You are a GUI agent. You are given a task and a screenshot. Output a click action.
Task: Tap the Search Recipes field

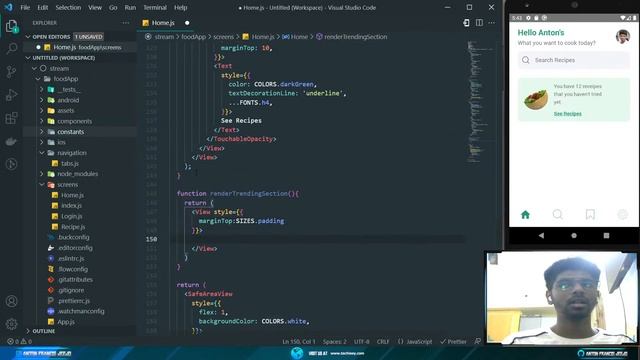point(573,60)
